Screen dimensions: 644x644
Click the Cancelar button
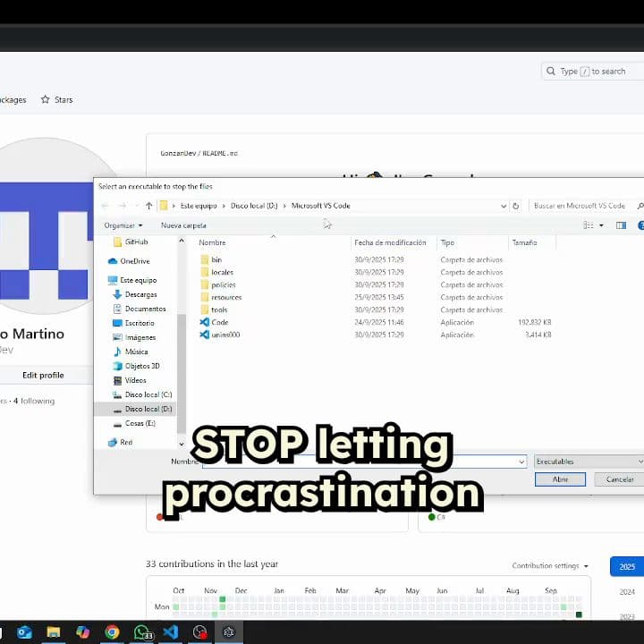point(619,479)
